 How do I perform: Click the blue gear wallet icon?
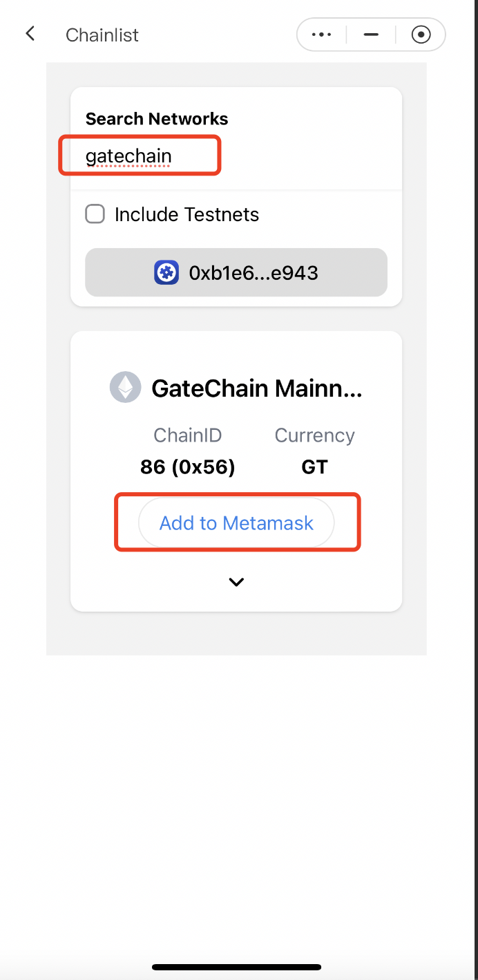click(166, 272)
